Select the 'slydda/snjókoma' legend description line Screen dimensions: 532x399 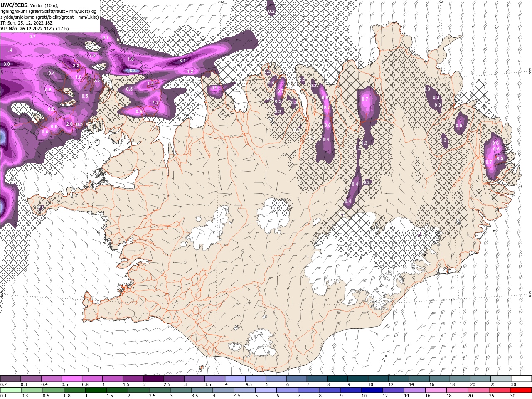pos(49,17)
